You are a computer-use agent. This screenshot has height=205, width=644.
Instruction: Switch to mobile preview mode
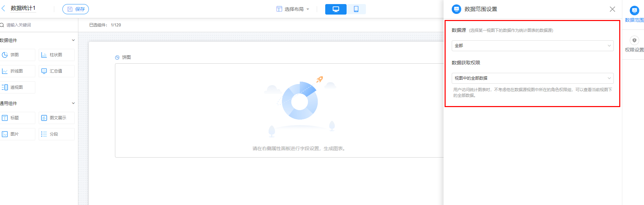tap(356, 9)
